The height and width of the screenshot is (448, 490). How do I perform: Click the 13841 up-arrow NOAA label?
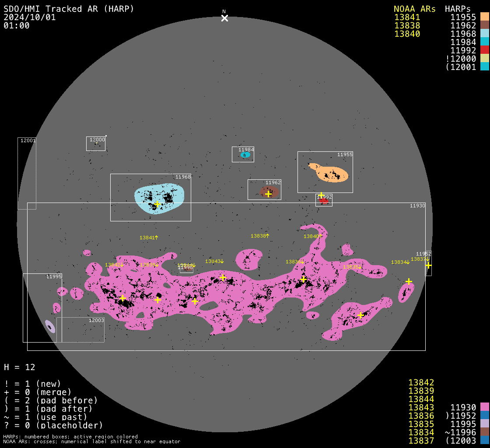(149, 238)
